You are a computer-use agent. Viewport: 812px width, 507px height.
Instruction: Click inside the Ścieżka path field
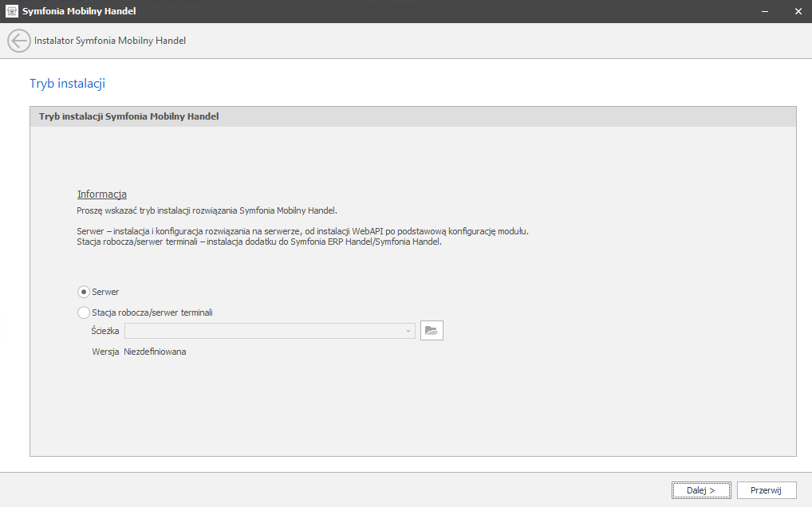(x=263, y=331)
